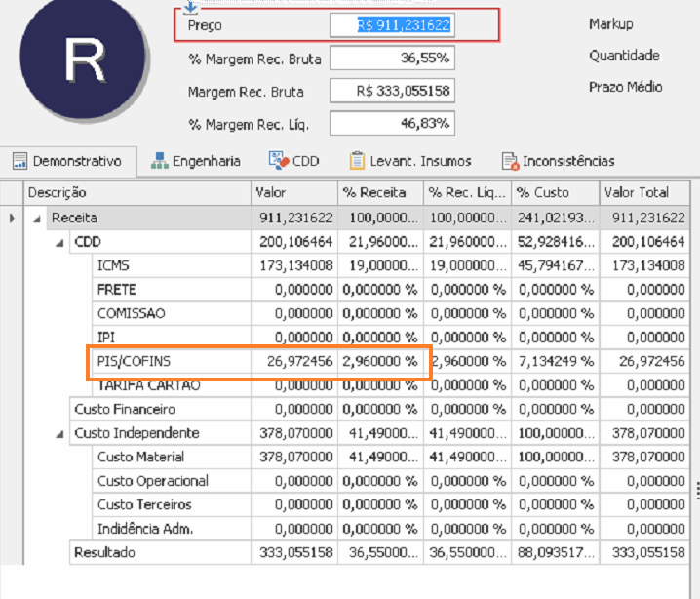700x599 pixels.
Task: Click CDD Valor cell 200,106464
Action: (x=296, y=242)
